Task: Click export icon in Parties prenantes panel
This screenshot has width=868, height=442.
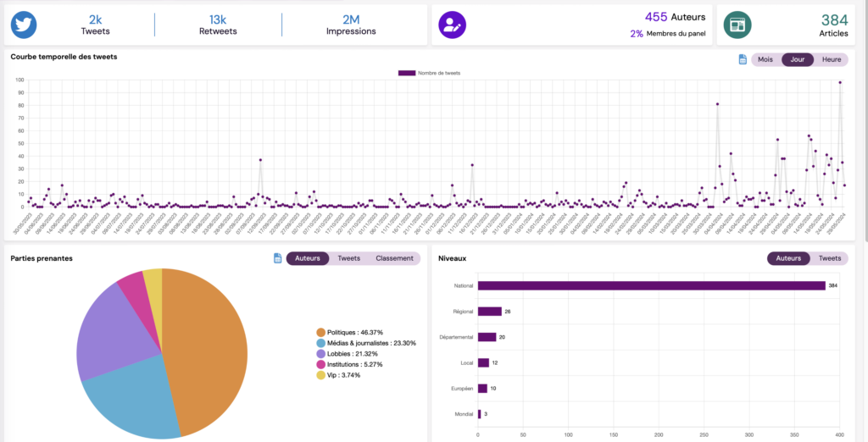Action: [x=277, y=258]
